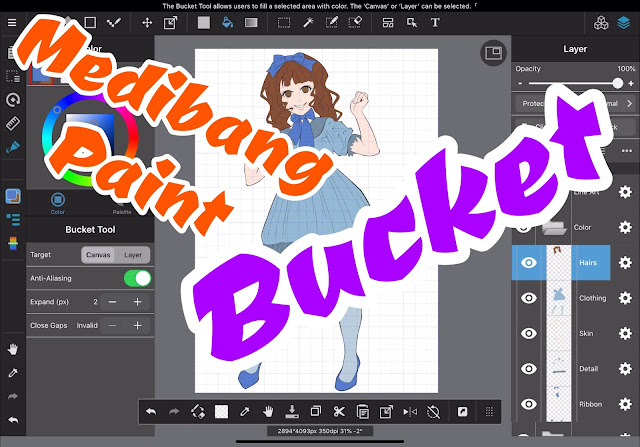Select the Text tool
Viewport: 640px width, 447px height.
[x=435, y=22]
